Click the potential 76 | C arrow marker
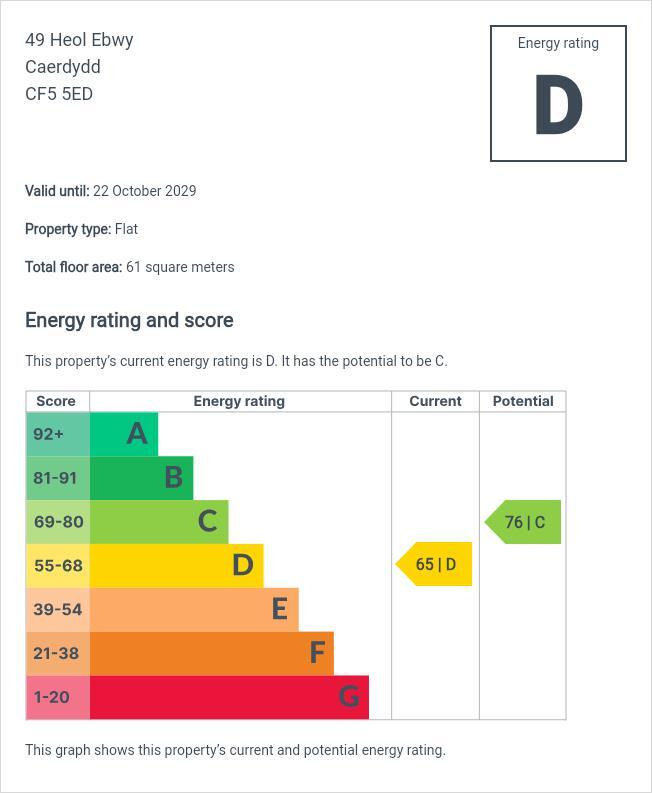Screen dimensions: 652x793 524,522
